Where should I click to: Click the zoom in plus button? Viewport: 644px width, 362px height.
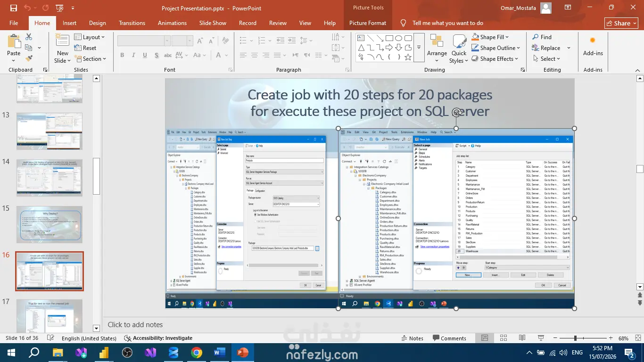tap(611, 338)
